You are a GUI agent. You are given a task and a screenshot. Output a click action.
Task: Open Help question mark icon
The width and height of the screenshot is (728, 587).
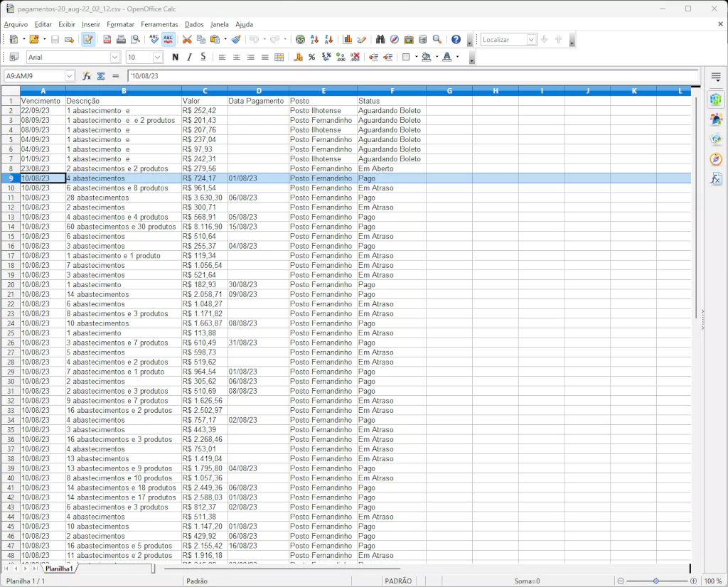pyautogui.click(x=456, y=40)
